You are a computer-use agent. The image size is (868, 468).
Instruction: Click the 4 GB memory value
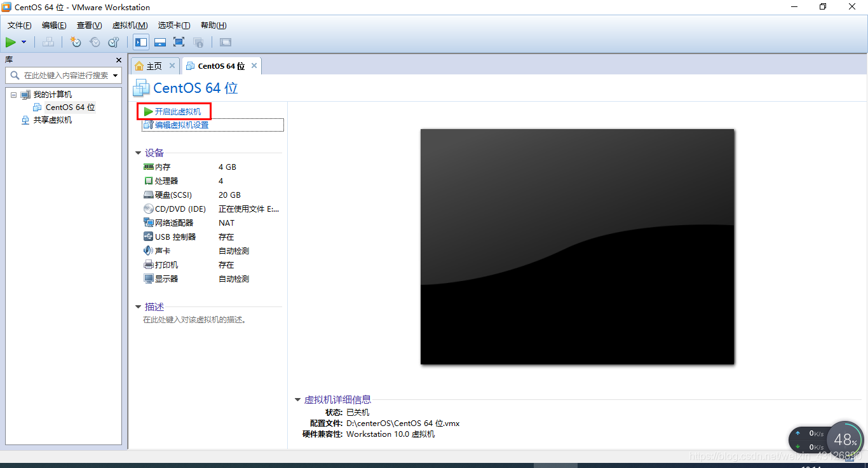[x=227, y=167]
